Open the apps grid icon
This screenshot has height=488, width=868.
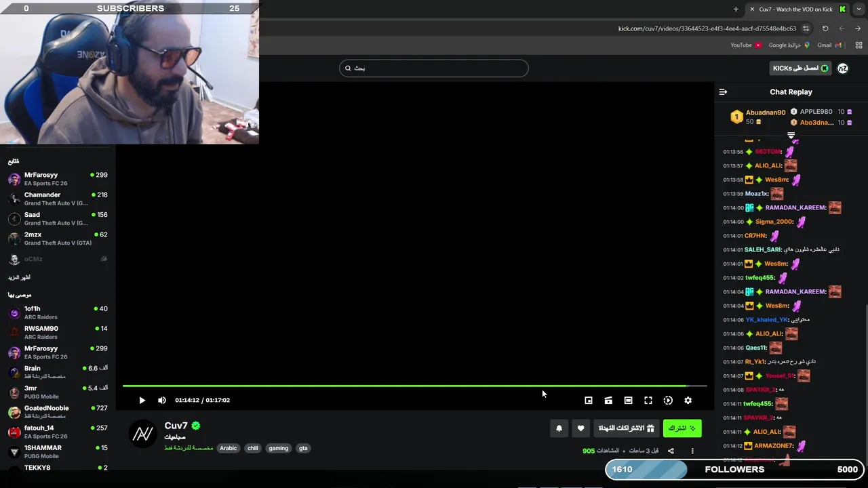click(859, 45)
